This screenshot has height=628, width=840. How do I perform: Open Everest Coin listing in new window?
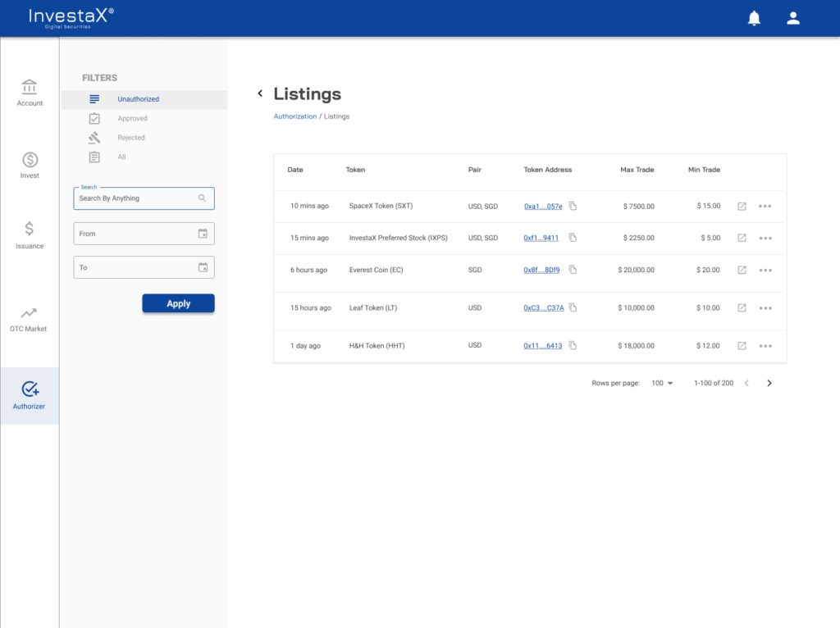(x=742, y=271)
